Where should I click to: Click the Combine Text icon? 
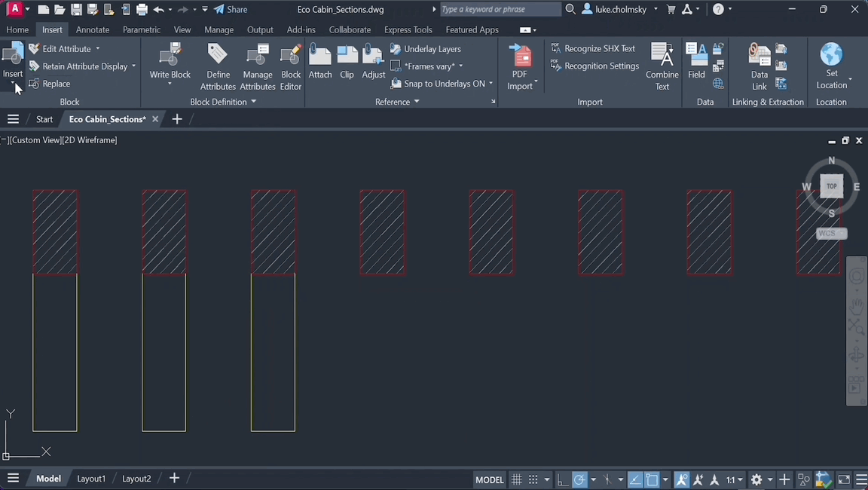(x=662, y=55)
